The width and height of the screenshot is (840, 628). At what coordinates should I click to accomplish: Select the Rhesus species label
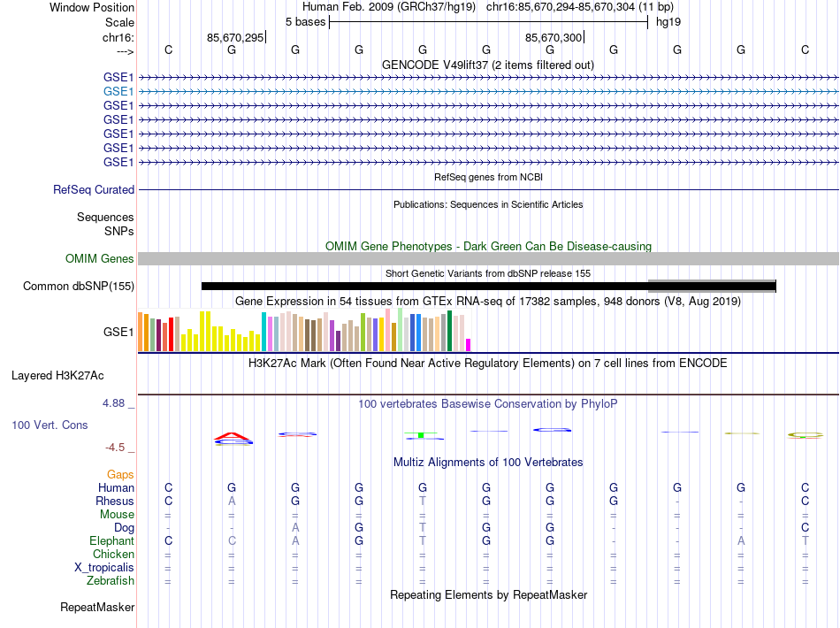[x=115, y=501]
